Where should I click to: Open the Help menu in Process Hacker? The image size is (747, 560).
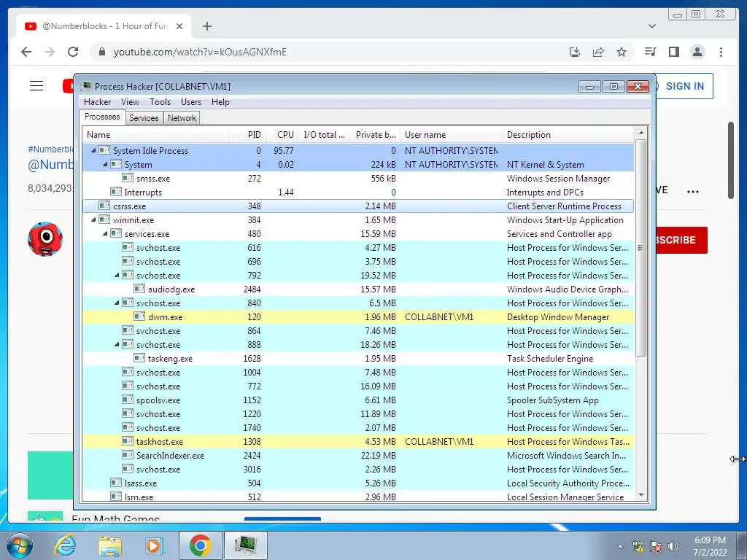pyautogui.click(x=220, y=102)
